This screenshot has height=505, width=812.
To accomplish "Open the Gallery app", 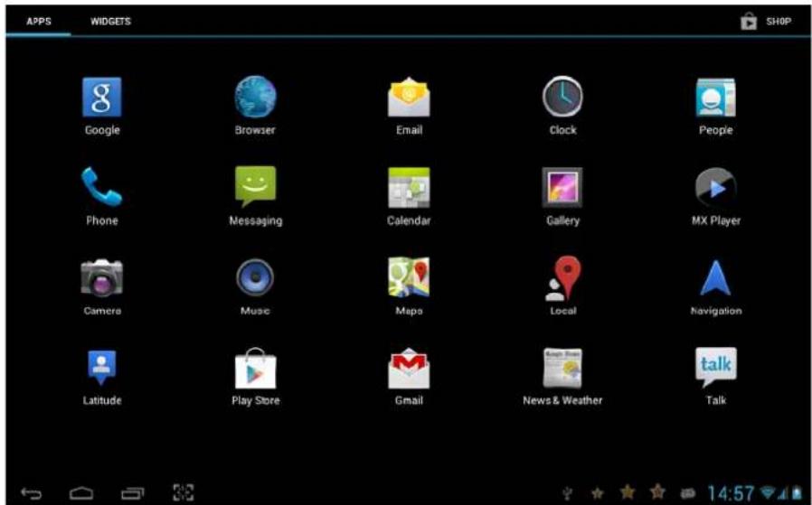I will 562,187.
